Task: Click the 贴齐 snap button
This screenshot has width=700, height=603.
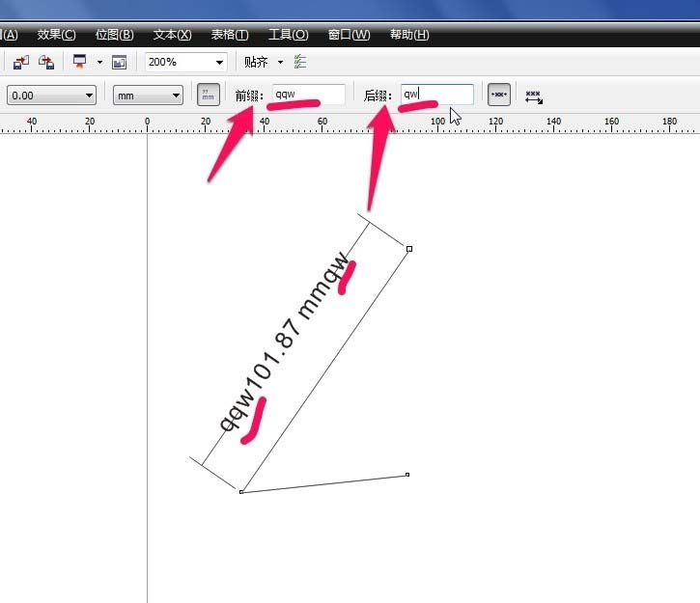Action: (x=256, y=62)
